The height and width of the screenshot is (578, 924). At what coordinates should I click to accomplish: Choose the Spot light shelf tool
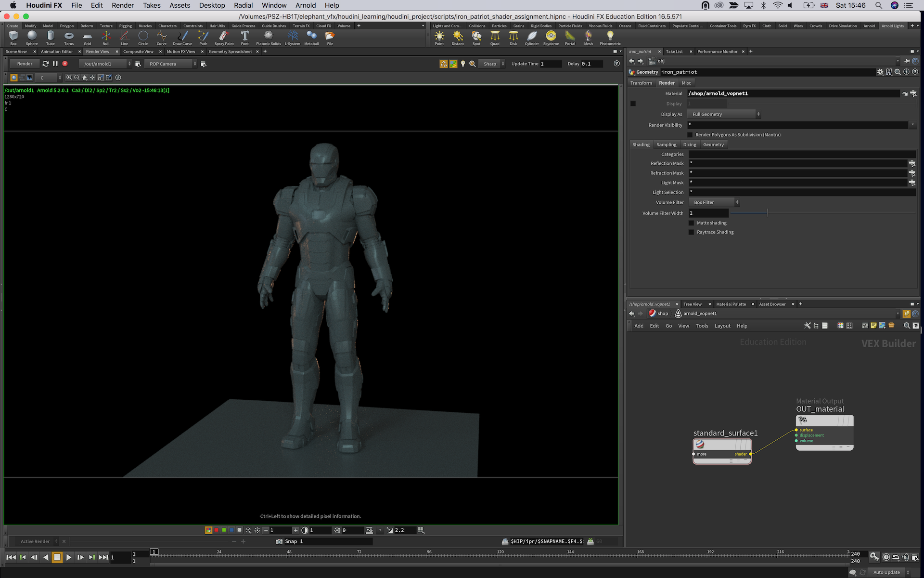[x=476, y=36]
